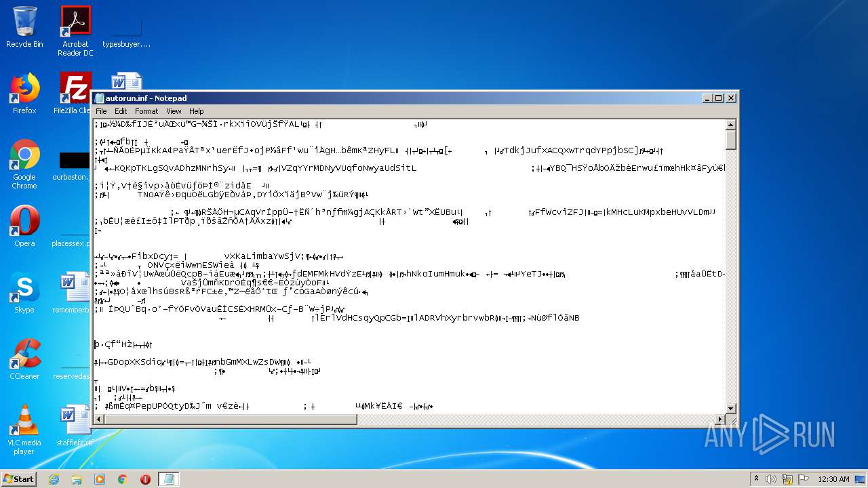This screenshot has width=868, height=488.
Task: Open the Action Center flag icon
Action: (x=804, y=479)
